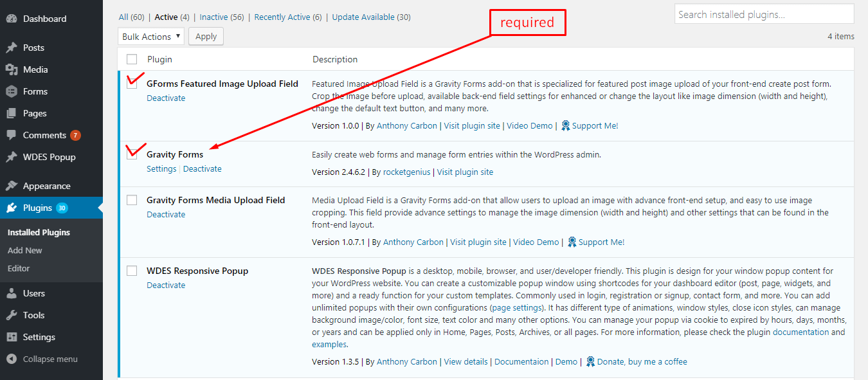Open the examples link in WDES description

click(329, 345)
